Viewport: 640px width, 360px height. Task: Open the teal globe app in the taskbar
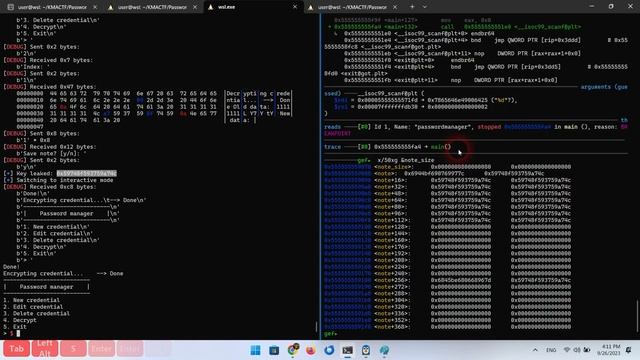(x=384, y=350)
